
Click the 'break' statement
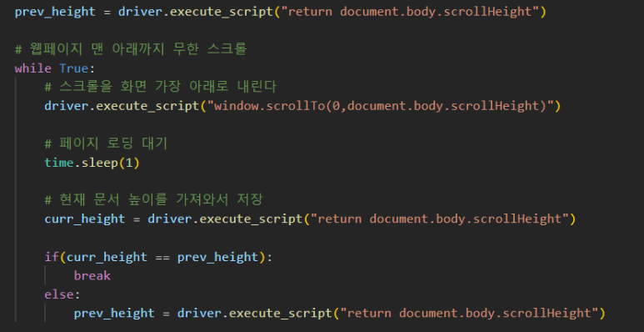point(92,275)
